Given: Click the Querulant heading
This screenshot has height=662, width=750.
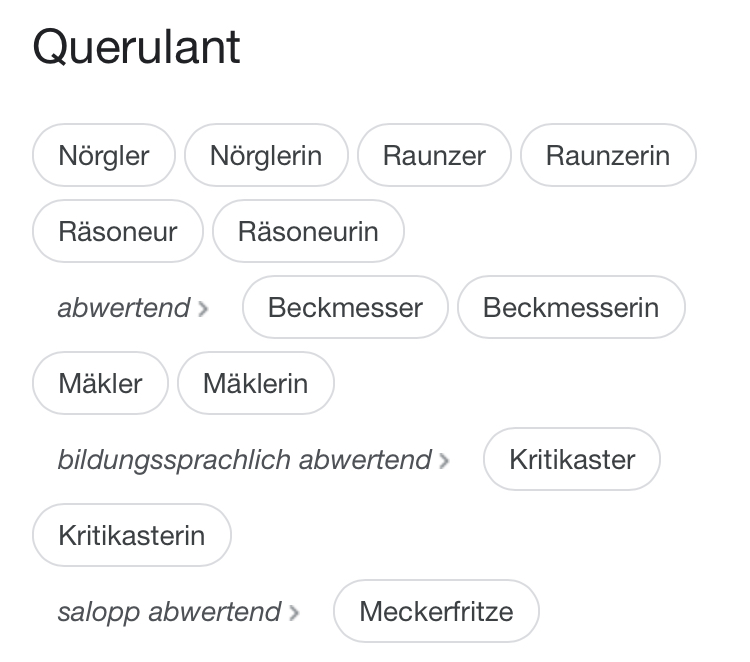Looking at the screenshot, I should 137,48.
